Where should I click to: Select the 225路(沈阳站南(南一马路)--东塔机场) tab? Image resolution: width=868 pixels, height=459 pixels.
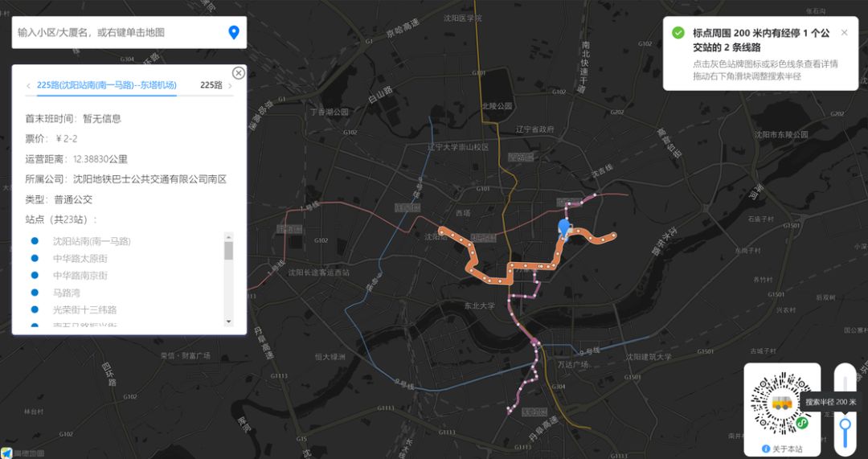(x=107, y=84)
